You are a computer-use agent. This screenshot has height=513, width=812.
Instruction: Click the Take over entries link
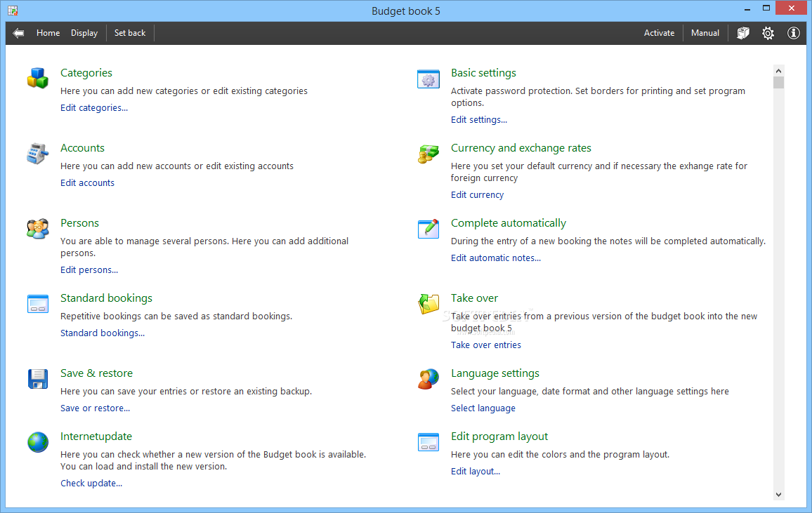[x=486, y=345]
